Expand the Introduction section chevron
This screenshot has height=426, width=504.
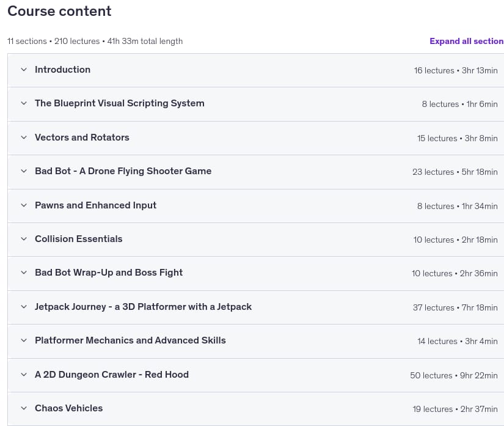coord(24,70)
